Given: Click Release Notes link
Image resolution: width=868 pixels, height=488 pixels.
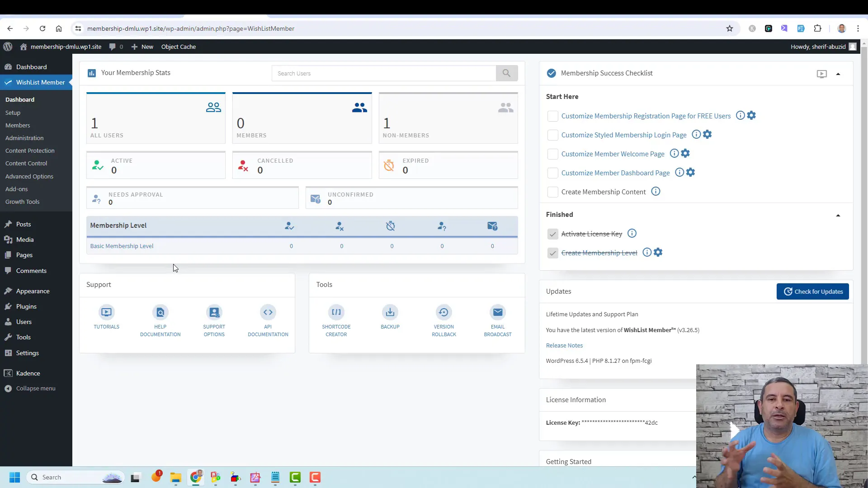Looking at the screenshot, I should pos(565,345).
